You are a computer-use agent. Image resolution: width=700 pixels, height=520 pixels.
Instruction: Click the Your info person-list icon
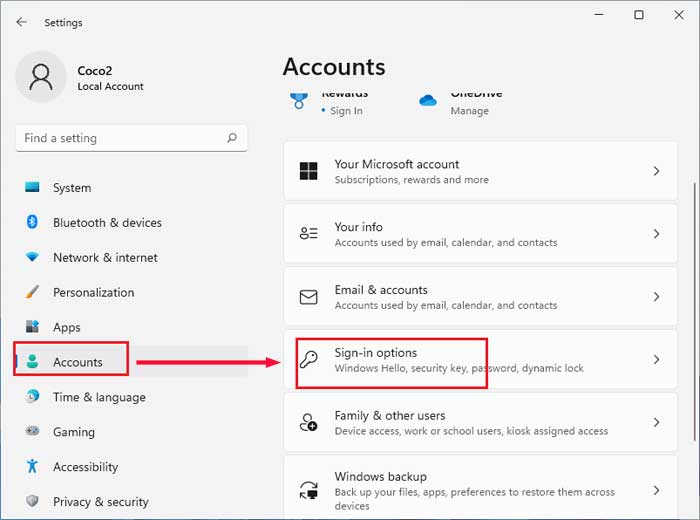point(308,233)
